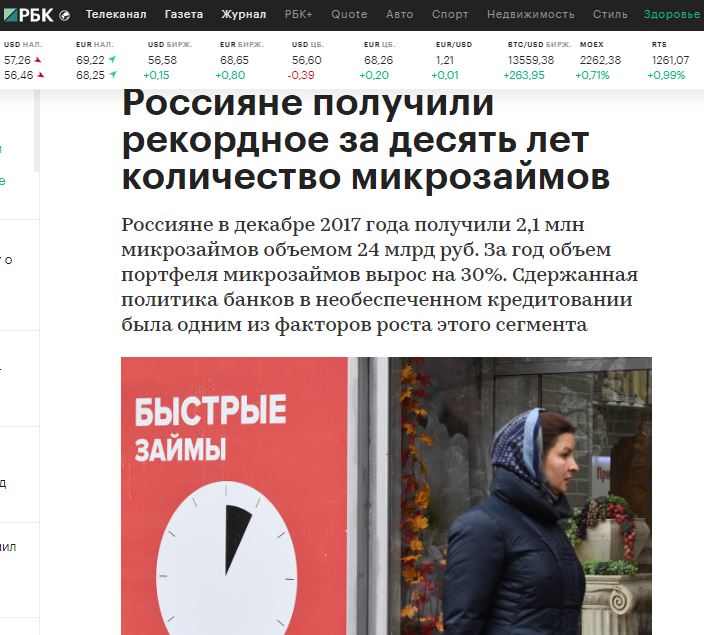The height and width of the screenshot is (635, 704).
Task: Open the Журнал section
Action: 243,15
